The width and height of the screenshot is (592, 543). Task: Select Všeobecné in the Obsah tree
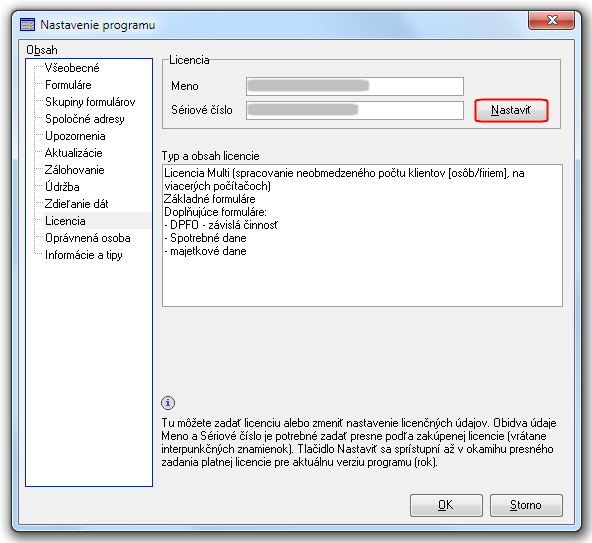72,68
